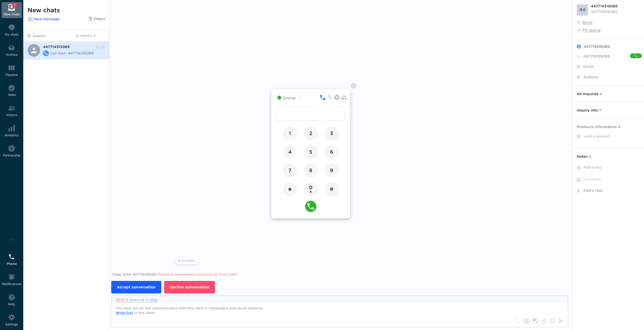The image size is (644, 330).
Task: Enable green call button to dial
Action: pos(311,206)
